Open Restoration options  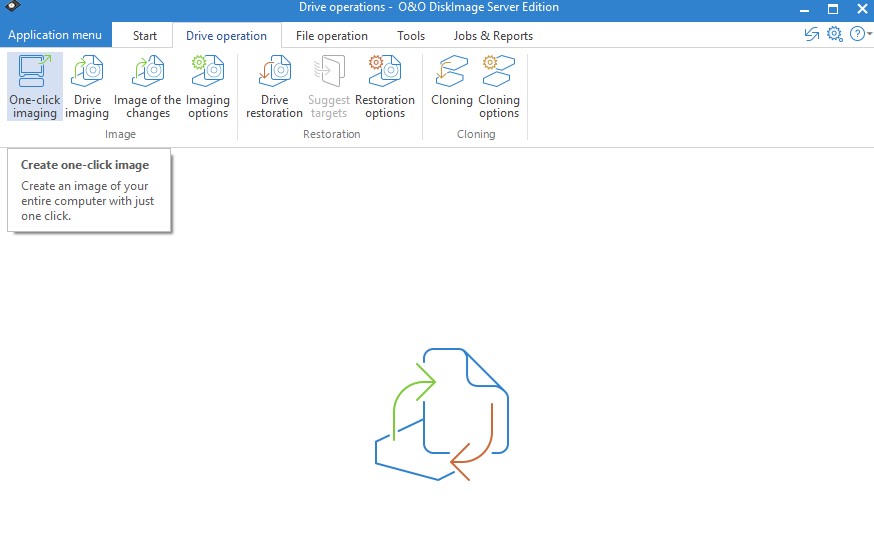coord(385,86)
